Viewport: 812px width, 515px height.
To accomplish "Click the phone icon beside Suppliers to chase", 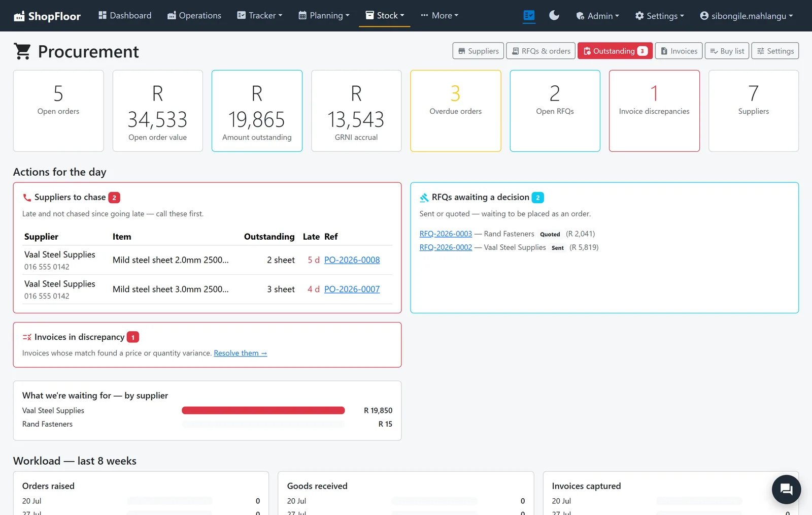I will [27, 198].
